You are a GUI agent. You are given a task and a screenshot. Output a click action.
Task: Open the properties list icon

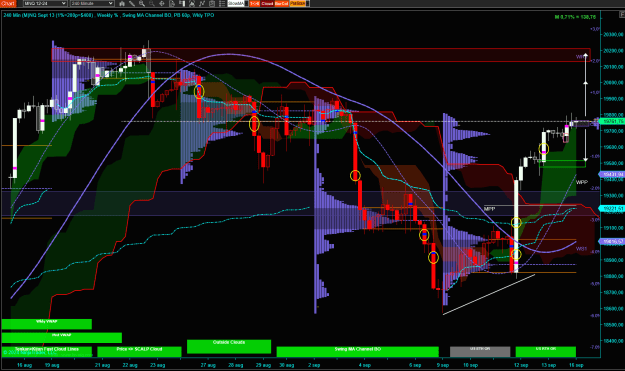coord(222,4)
